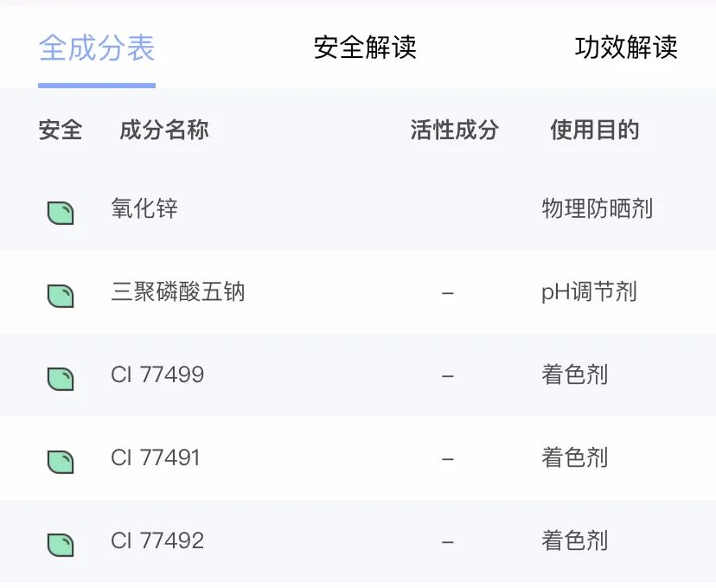Click the 活性成分 column header
This screenshot has width=716, height=588.
click(x=454, y=130)
